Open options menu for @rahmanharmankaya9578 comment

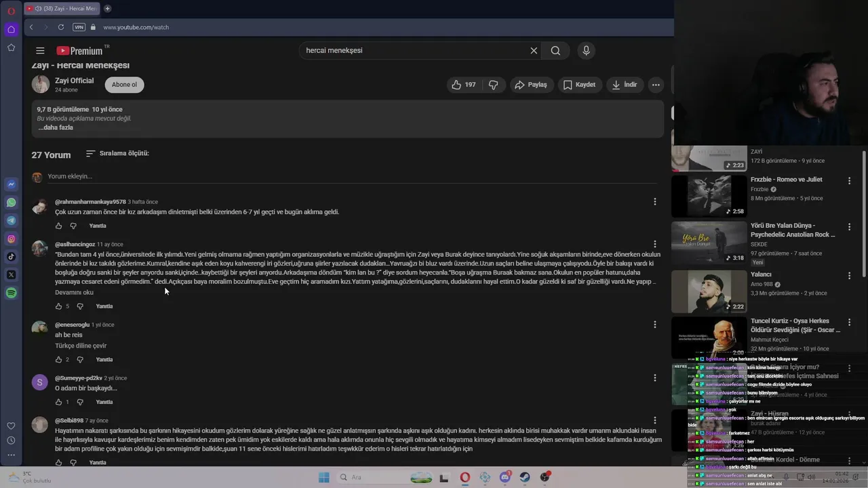654,201
